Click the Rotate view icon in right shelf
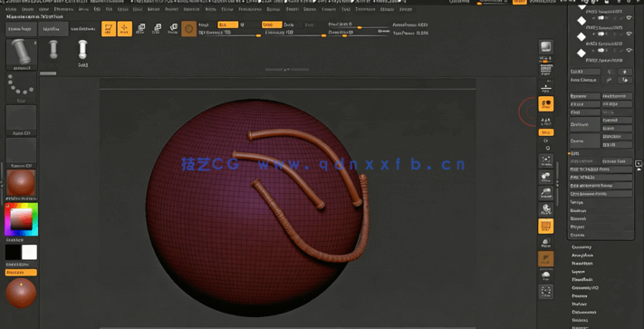The image size is (644, 329). click(546, 209)
